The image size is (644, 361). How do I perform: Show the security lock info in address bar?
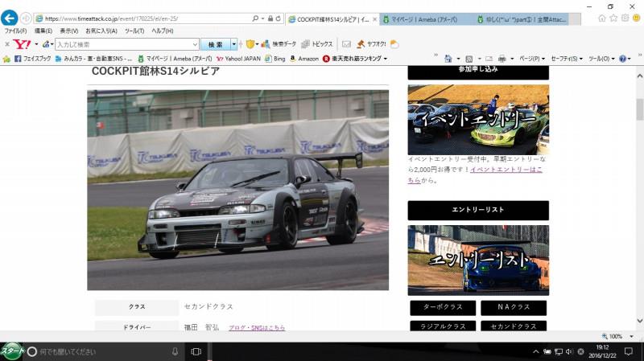[x=270, y=18]
